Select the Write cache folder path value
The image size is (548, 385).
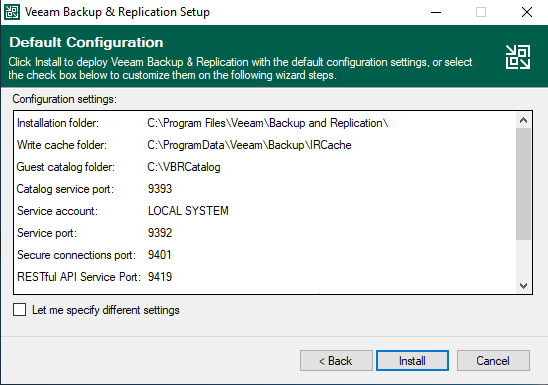pos(249,145)
